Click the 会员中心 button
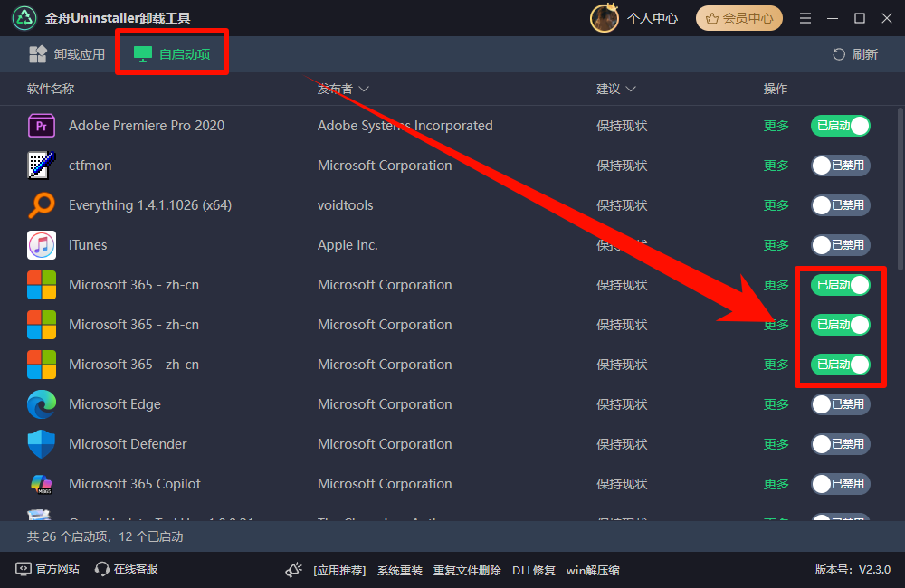Image resolution: width=905 pixels, height=588 pixels. [738, 17]
